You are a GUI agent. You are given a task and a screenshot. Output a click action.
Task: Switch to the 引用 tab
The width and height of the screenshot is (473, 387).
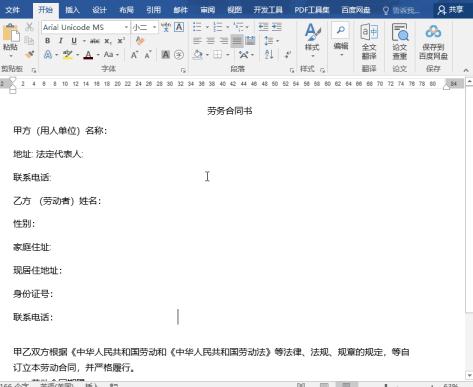[153, 10]
